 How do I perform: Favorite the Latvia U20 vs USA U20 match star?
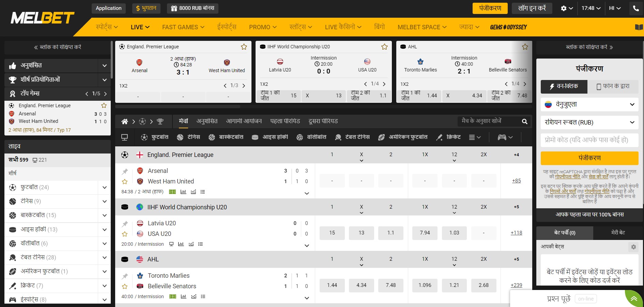[125, 234]
